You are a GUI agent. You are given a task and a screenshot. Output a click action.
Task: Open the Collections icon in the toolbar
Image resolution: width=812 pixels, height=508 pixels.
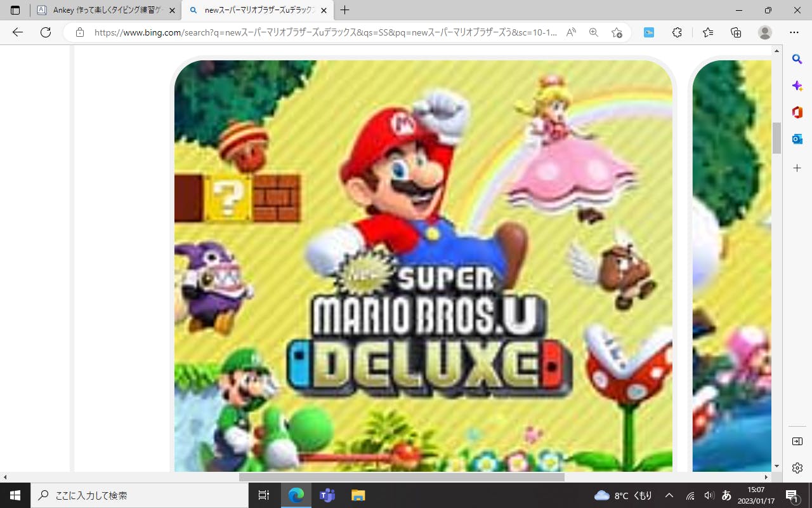click(x=736, y=32)
